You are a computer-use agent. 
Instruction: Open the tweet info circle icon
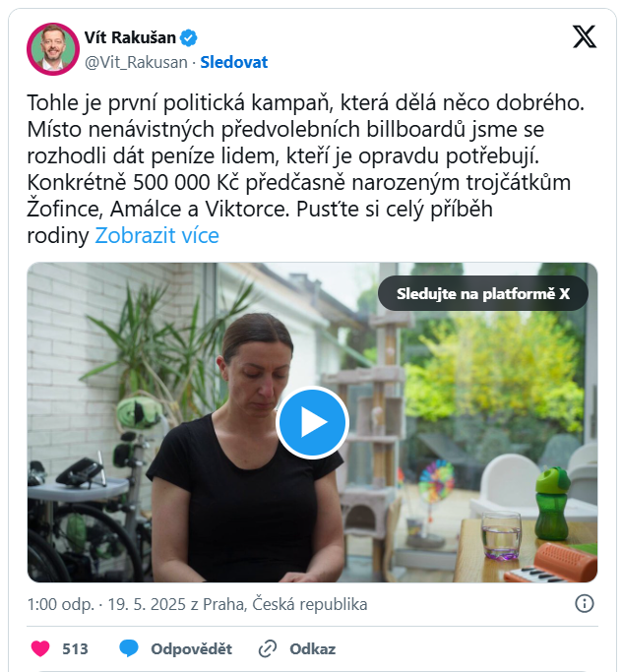pos(584,604)
